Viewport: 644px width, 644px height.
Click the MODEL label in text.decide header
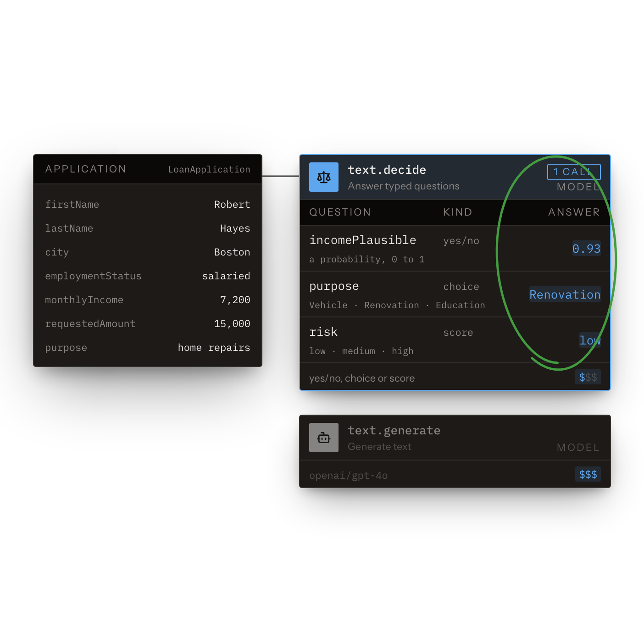578,187
